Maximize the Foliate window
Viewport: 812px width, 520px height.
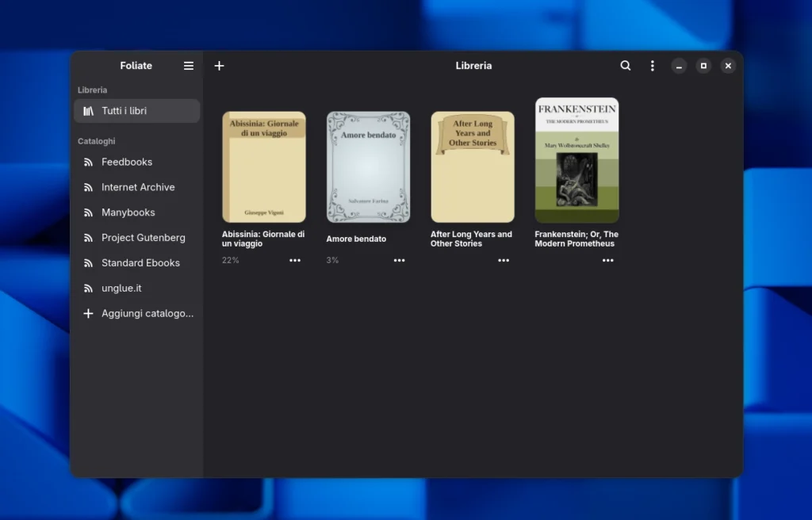703,66
